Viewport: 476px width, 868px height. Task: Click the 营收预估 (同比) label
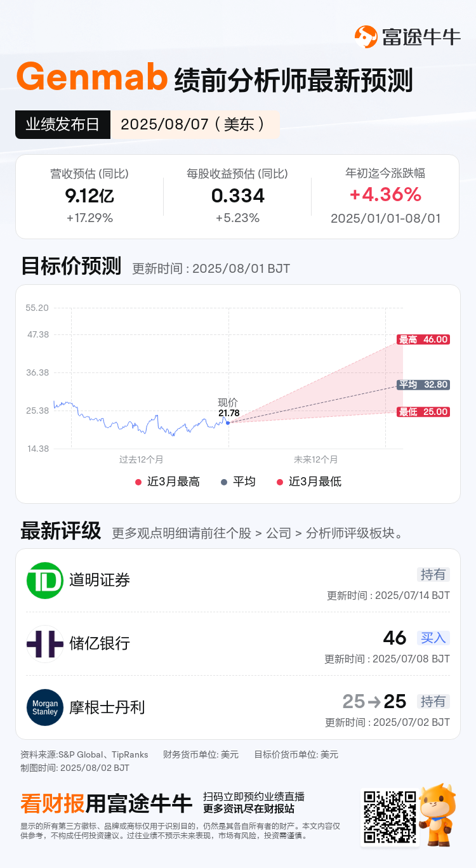[x=89, y=174]
